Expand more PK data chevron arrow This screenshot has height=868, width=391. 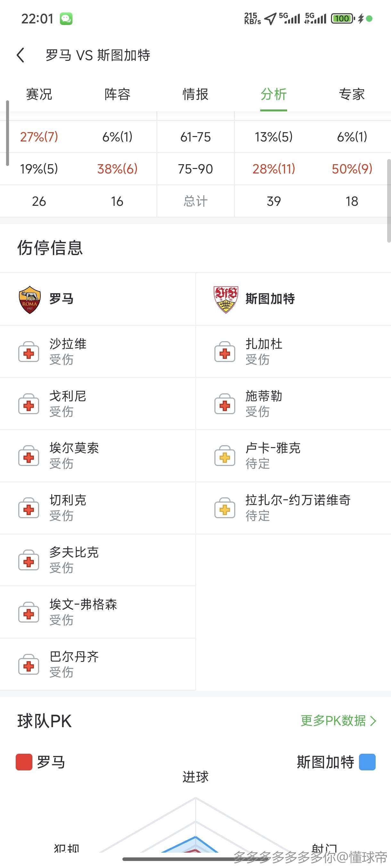click(373, 721)
